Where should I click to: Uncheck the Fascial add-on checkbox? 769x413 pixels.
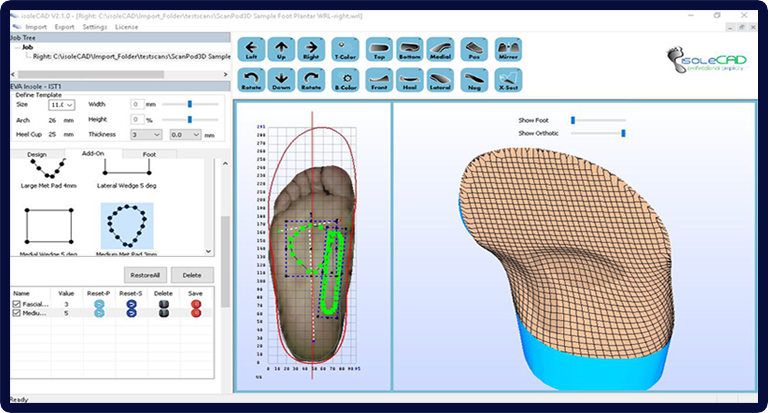coord(16,304)
